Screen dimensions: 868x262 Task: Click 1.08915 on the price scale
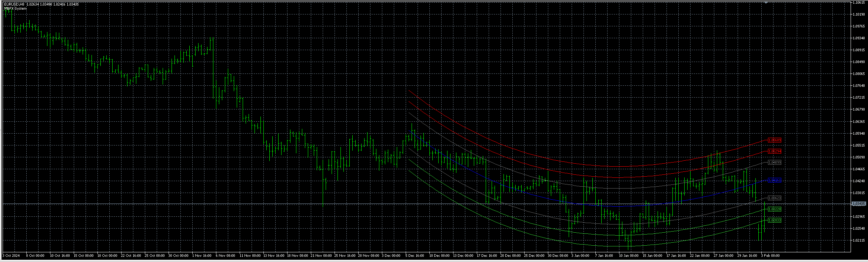pyautogui.click(x=859, y=50)
